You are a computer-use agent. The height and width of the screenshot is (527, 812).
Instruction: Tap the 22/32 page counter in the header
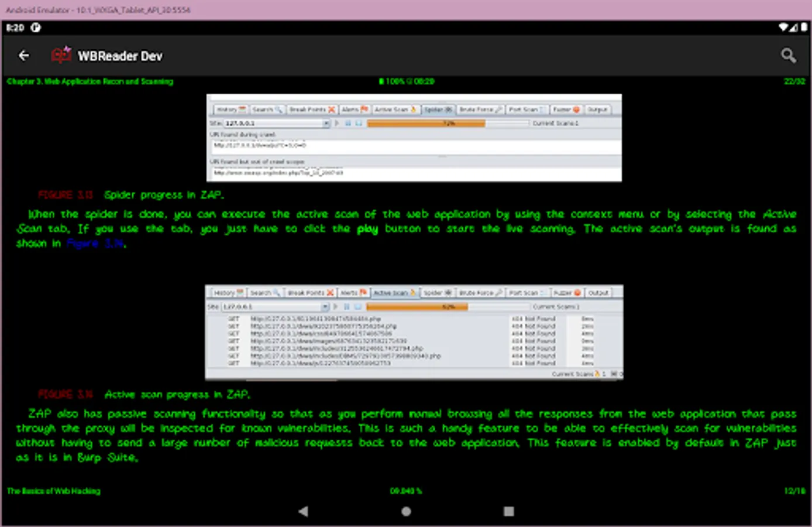pyautogui.click(x=794, y=81)
